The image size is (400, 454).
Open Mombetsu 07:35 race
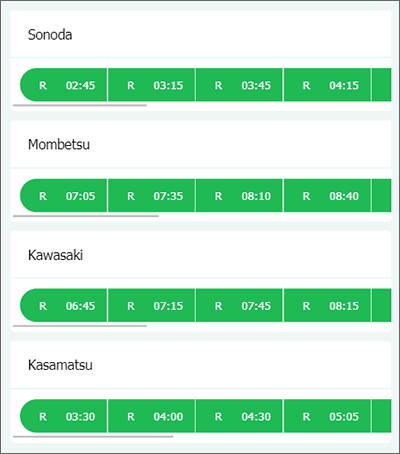click(x=152, y=196)
